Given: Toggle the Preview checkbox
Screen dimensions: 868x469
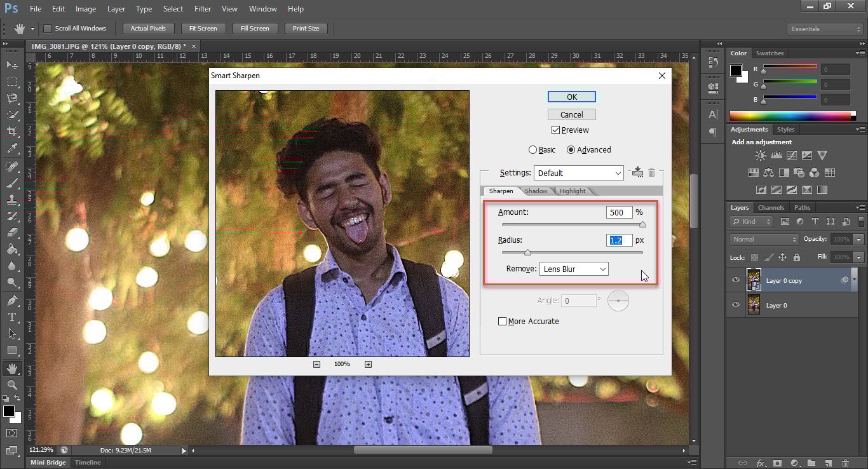Looking at the screenshot, I should point(555,130).
